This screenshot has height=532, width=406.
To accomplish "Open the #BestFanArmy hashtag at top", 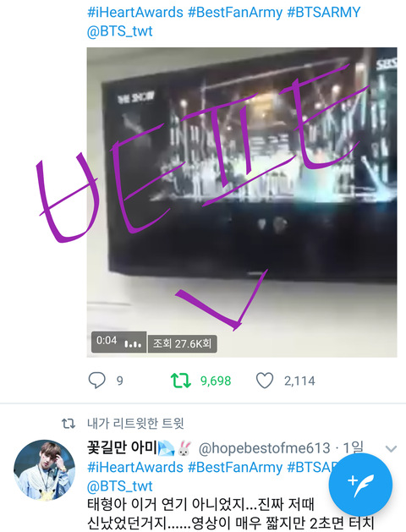I will pyautogui.click(x=235, y=13).
